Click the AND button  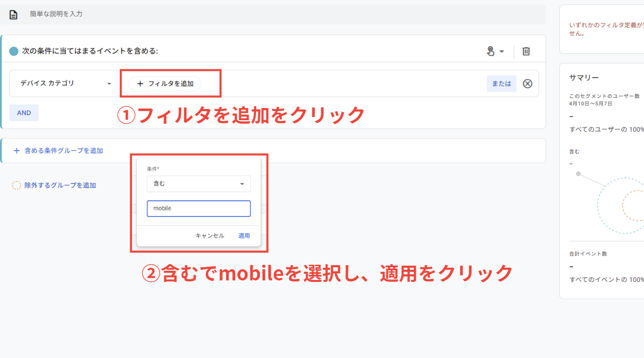(x=24, y=113)
